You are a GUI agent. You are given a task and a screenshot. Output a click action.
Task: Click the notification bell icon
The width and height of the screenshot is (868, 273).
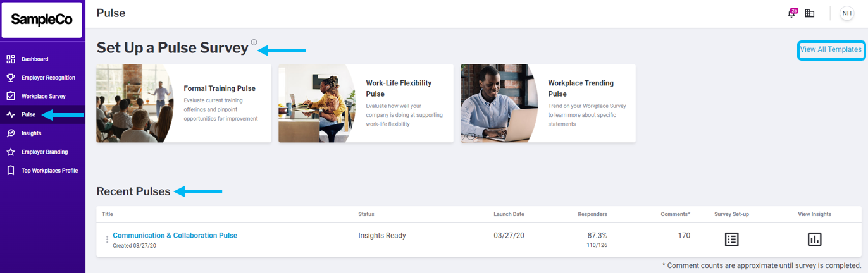[x=791, y=14]
